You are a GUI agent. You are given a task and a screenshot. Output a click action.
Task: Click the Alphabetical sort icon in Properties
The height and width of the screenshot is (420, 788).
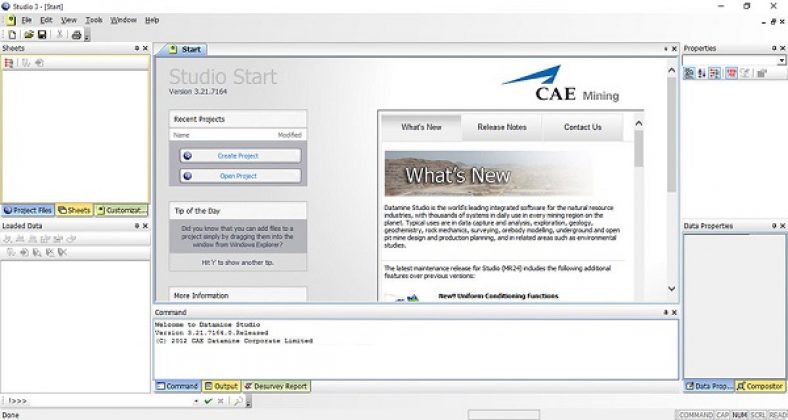pos(702,73)
